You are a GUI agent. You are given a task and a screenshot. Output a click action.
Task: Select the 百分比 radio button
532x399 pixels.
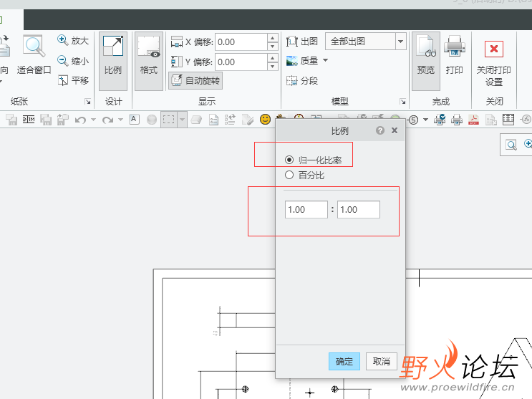click(289, 176)
